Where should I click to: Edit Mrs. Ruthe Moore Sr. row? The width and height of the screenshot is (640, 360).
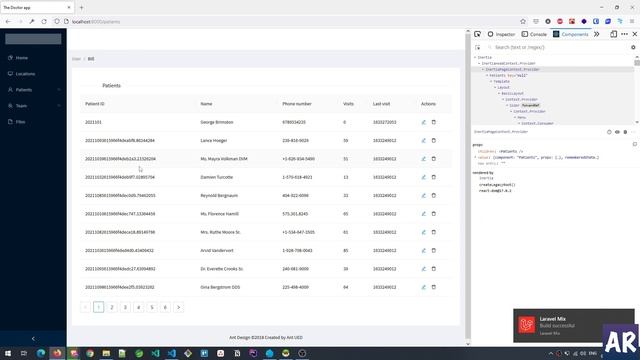424,232
